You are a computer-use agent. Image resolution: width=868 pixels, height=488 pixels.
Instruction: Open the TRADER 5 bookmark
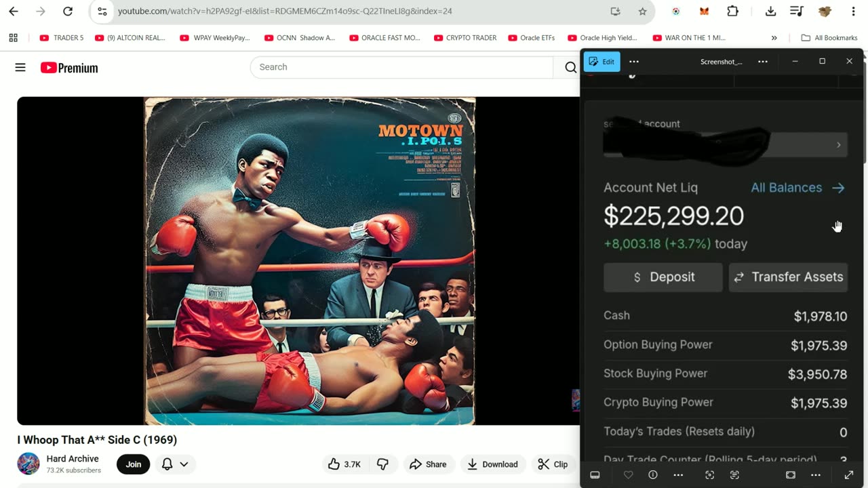pos(62,38)
